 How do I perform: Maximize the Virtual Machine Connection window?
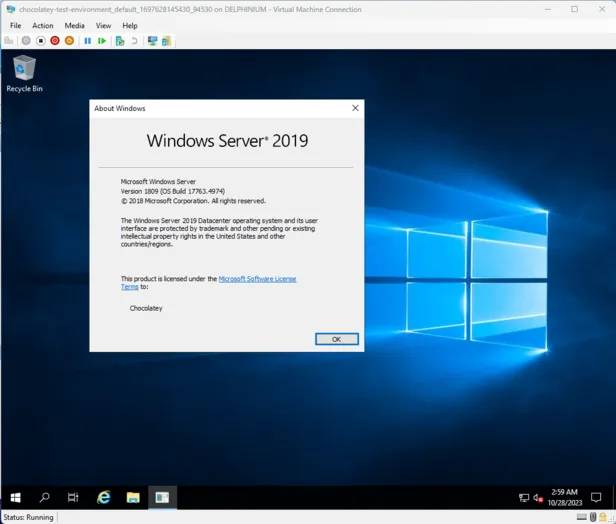click(574, 9)
